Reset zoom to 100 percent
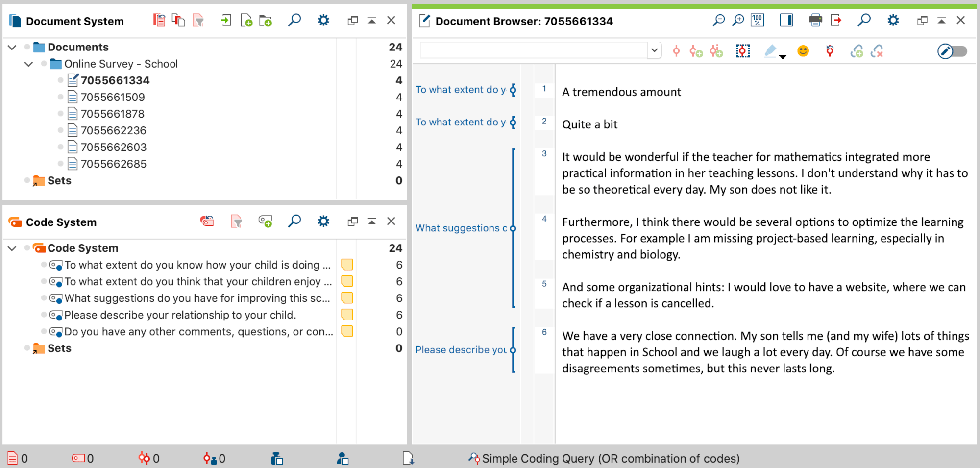Screen dimensions: 980x468 (x=758, y=21)
